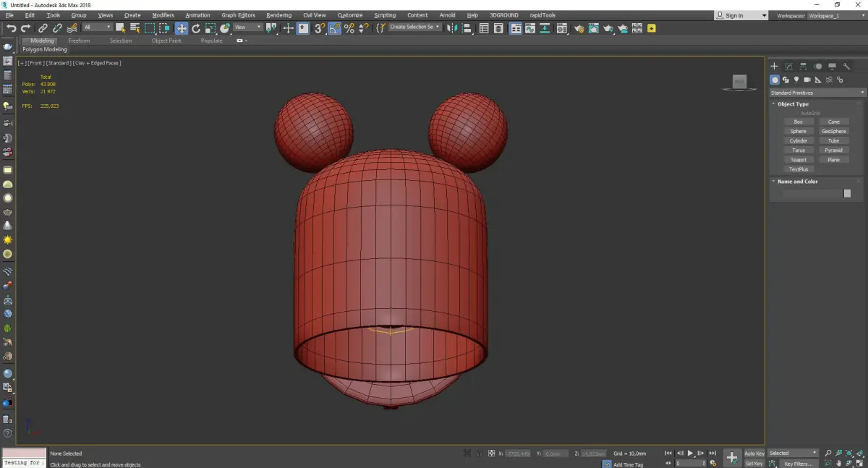Collapse the Object Type rollout

[793, 104]
